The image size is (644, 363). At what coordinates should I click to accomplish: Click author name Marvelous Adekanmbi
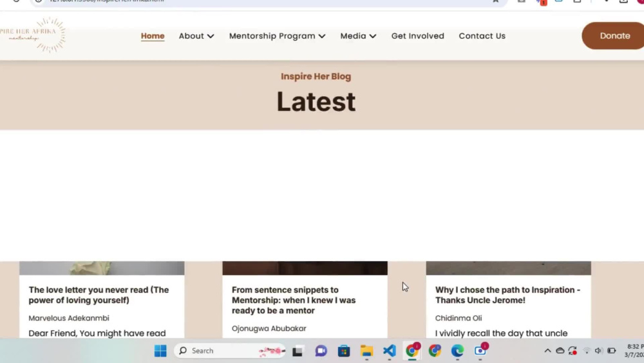69,319
